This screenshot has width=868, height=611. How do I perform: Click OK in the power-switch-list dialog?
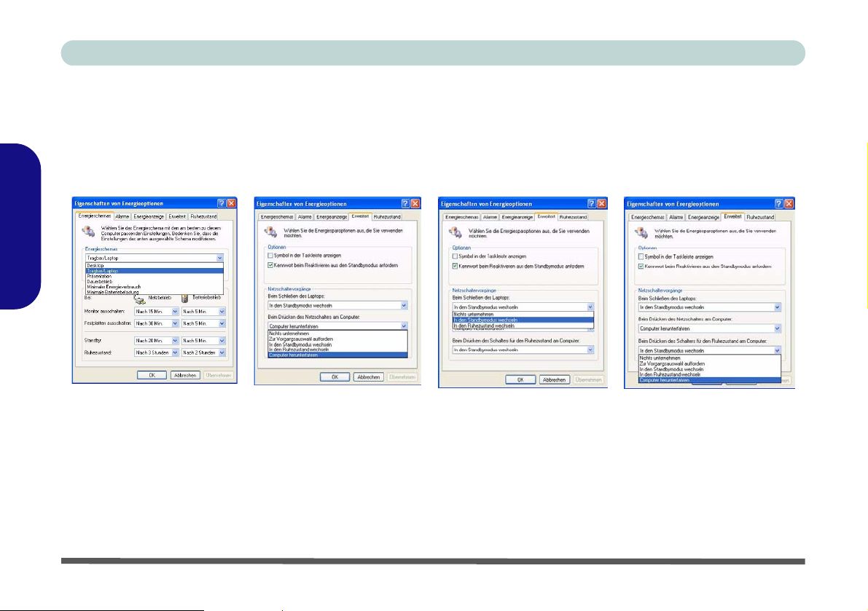pos(335,377)
